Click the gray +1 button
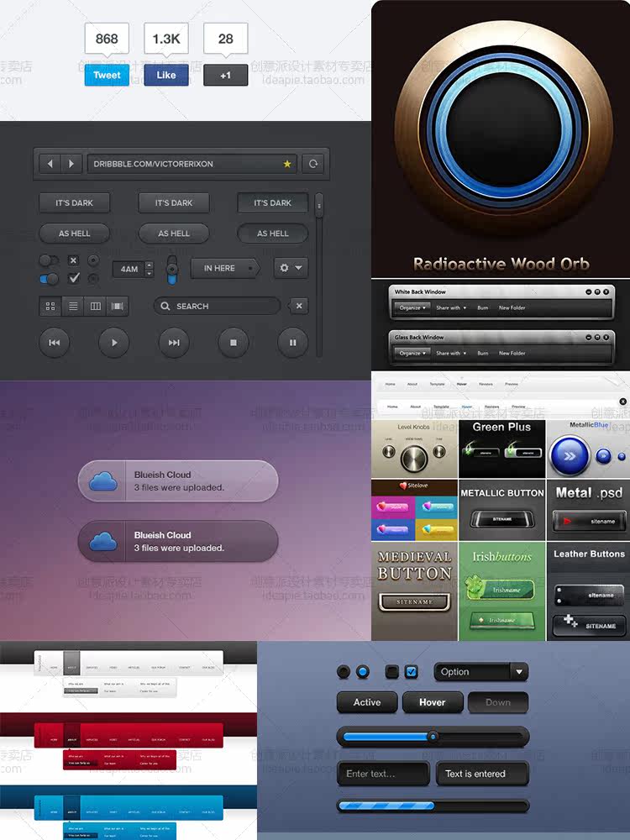 (225, 75)
